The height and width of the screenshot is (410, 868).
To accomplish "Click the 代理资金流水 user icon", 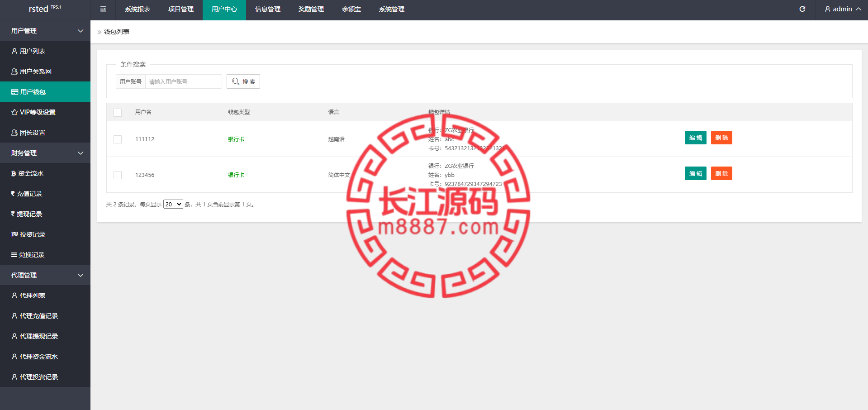I will (x=14, y=357).
